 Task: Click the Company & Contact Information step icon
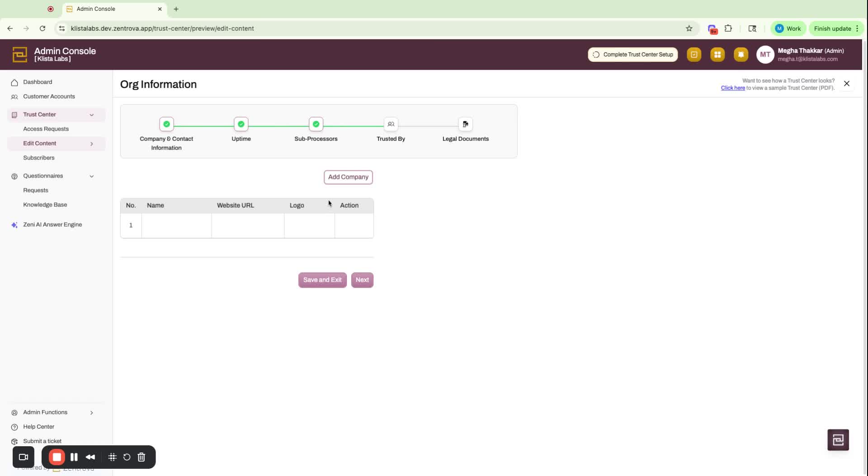coord(166,124)
